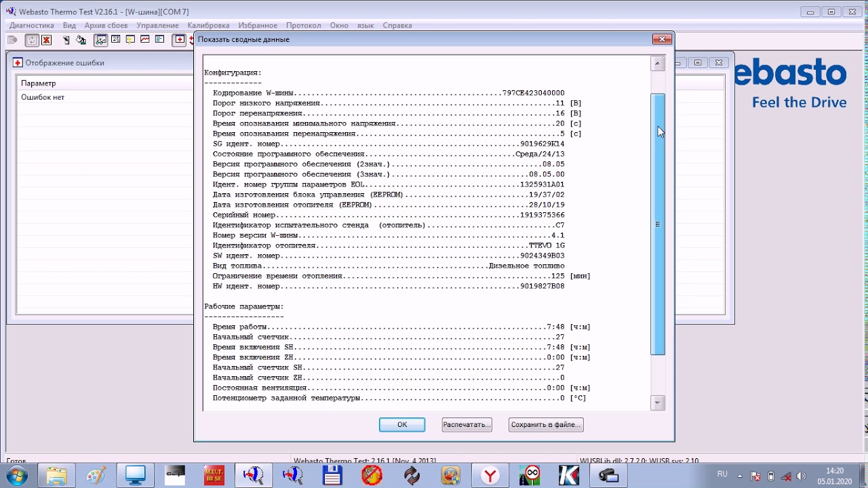Open the Избранное menu
Viewport: 868px width, 488px height.
(258, 25)
